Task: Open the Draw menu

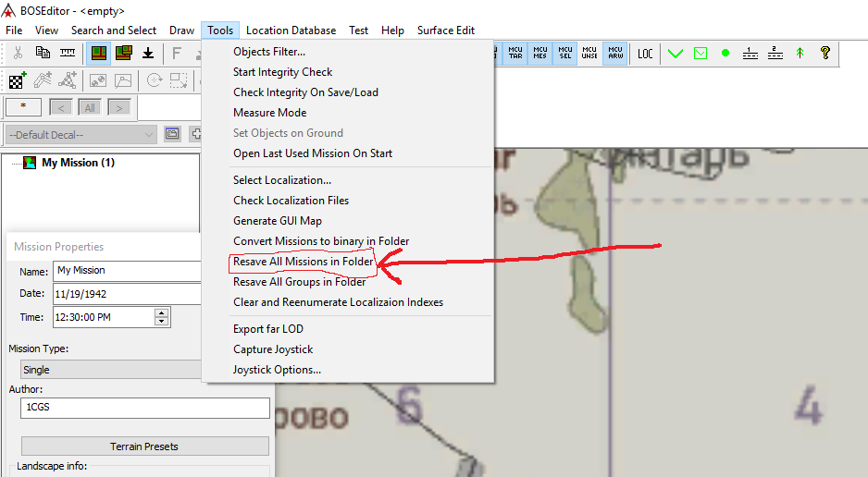Action: point(181,31)
